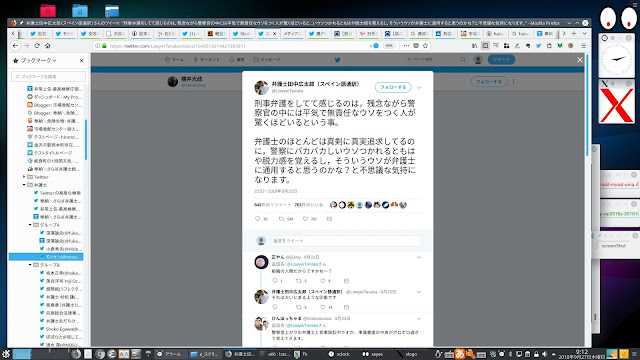Expand the Twitter bookmark folder

coord(24,177)
